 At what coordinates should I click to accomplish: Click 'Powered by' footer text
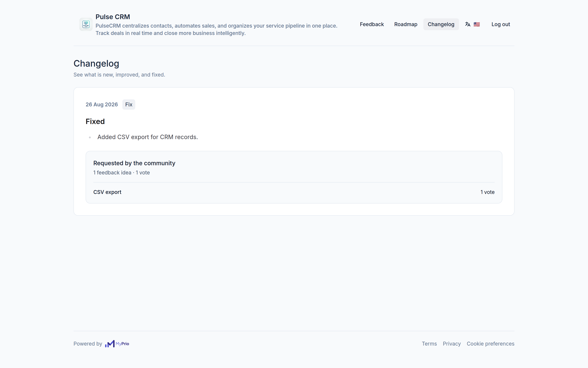tap(88, 344)
